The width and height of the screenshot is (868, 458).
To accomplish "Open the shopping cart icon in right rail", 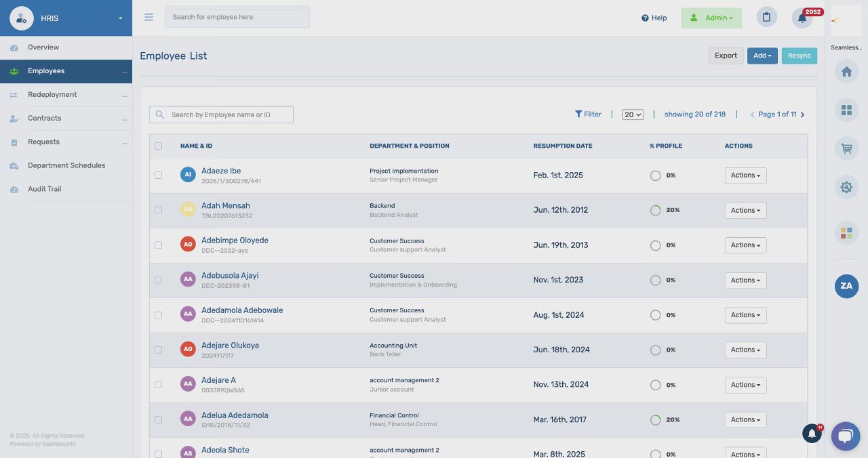I will point(846,149).
